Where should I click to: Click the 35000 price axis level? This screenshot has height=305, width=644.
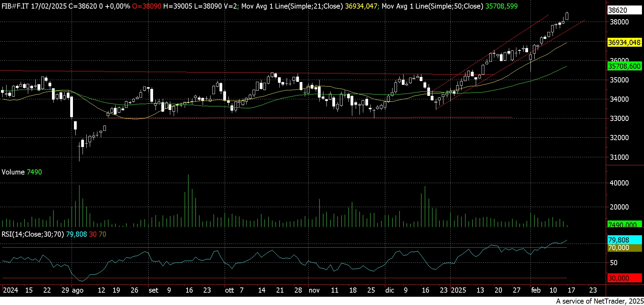619,80
